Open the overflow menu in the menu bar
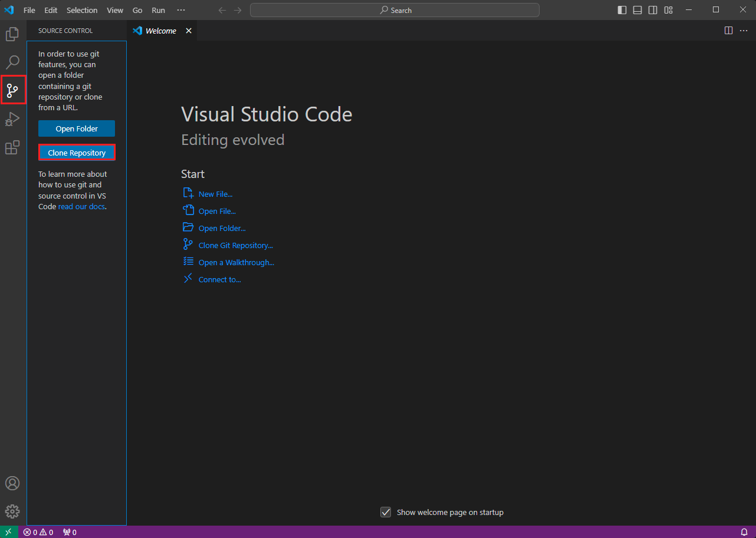This screenshot has height=538, width=756. (x=181, y=9)
